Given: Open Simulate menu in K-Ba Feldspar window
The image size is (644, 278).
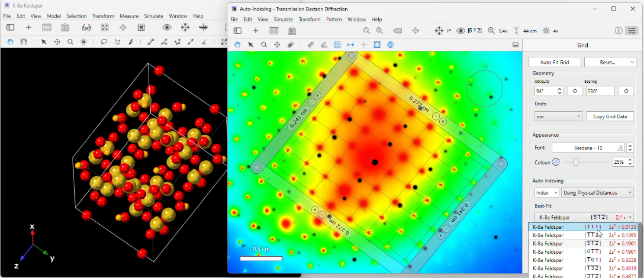Looking at the screenshot, I should click(x=153, y=16).
